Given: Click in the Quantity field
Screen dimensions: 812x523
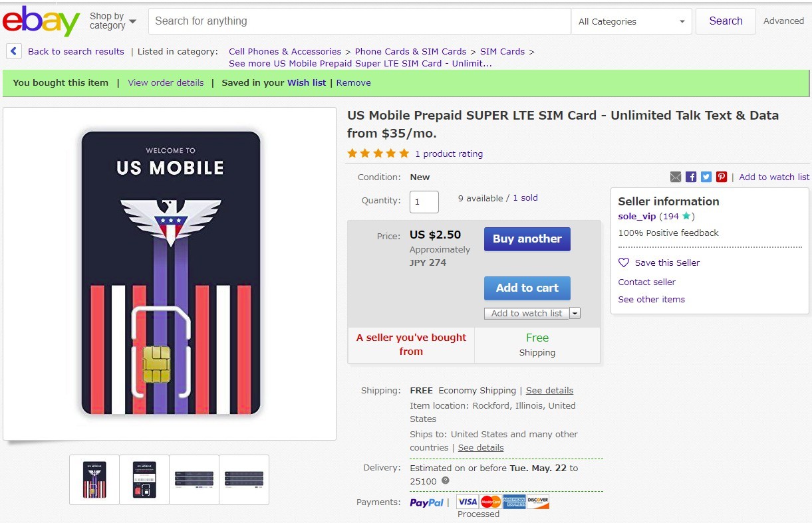Looking at the screenshot, I should [x=424, y=201].
